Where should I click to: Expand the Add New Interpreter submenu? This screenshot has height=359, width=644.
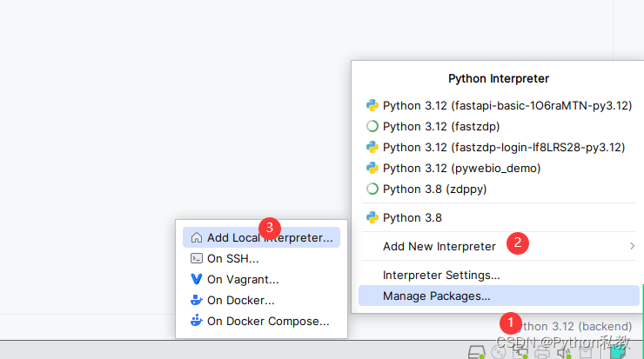499,246
